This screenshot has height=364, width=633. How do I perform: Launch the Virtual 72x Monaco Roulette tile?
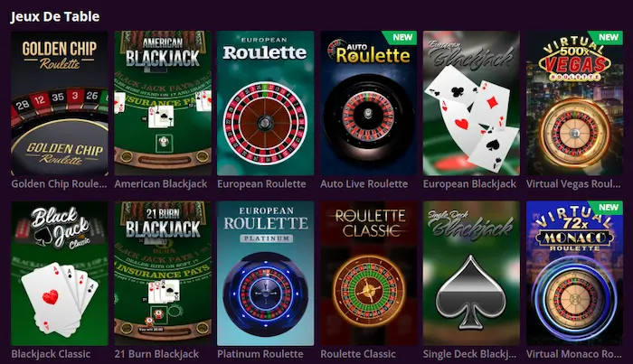[574, 274]
